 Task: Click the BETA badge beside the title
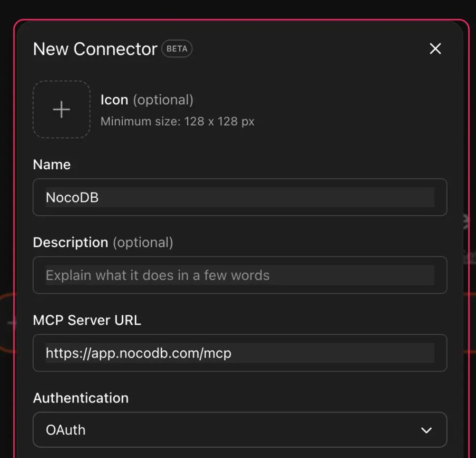coord(177,49)
